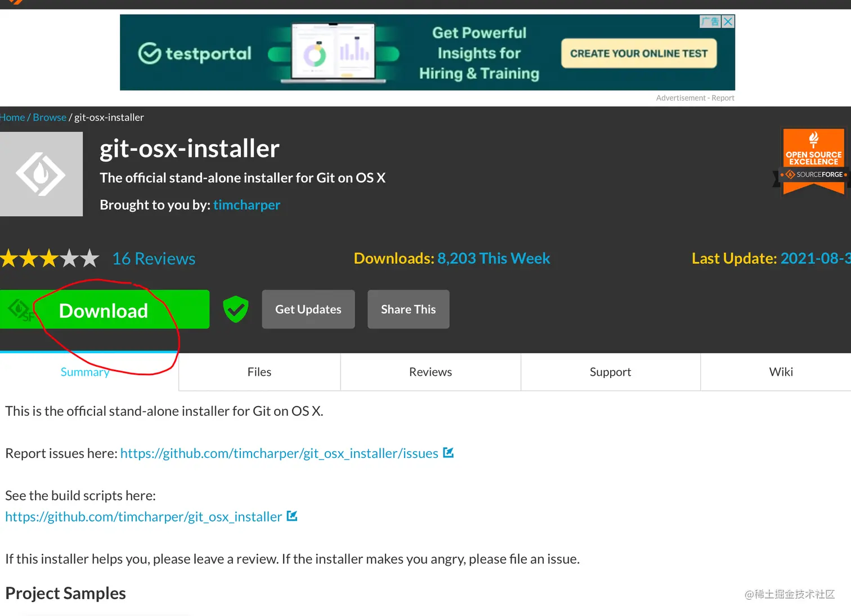Close the testportal advertisement

(x=728, y=21)
